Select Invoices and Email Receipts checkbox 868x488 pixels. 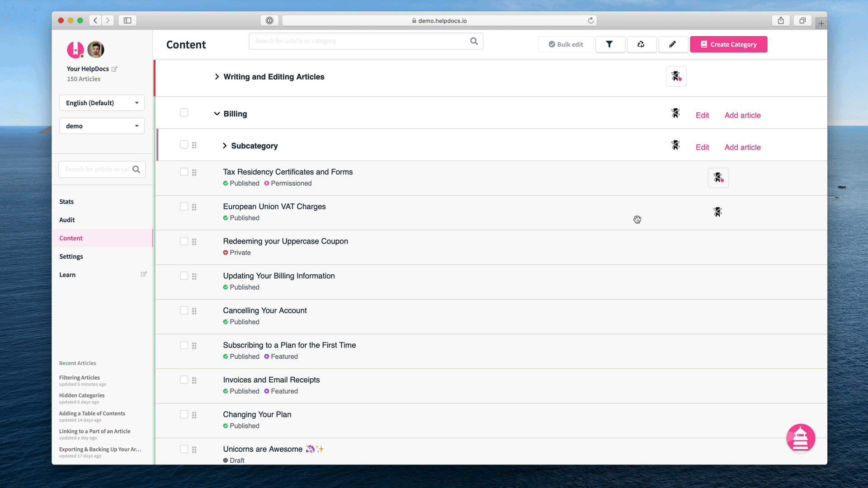[x=184, y=380]
